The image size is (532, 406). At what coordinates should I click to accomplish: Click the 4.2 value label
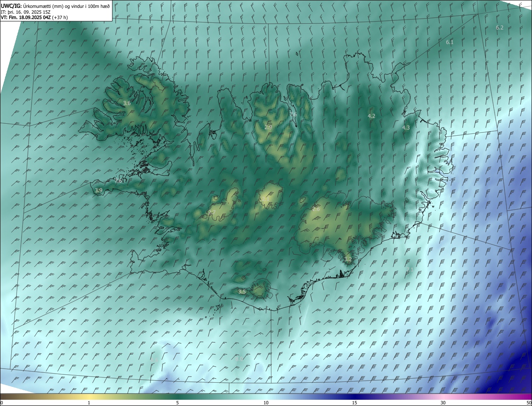372,116
